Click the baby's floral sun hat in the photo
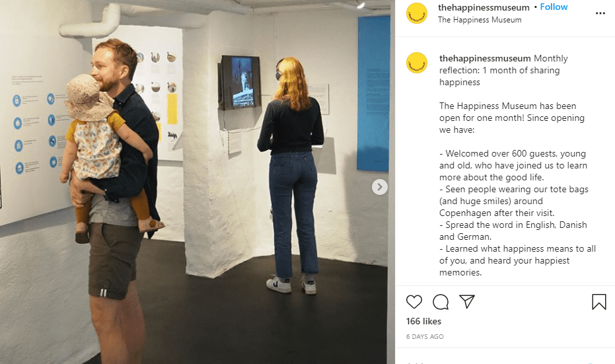Screen dimensions: 615x364 pos(89,97)
